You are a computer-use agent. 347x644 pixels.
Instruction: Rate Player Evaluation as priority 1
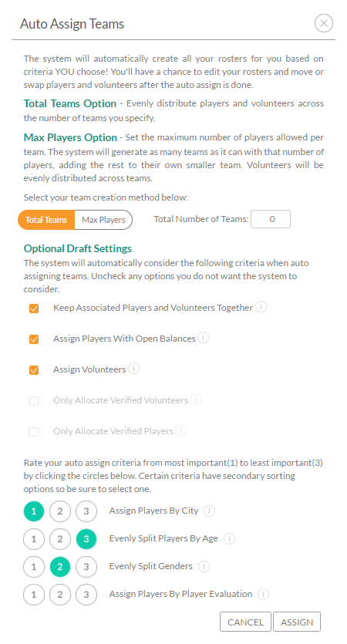pyautogui.click(x=34, y=595)
